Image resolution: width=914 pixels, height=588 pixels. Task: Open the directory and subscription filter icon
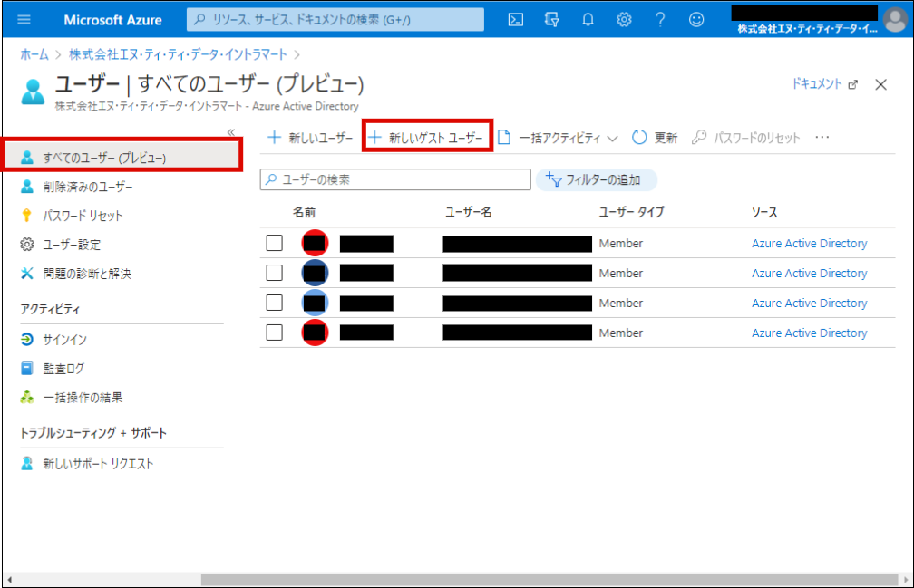(551, 20)
